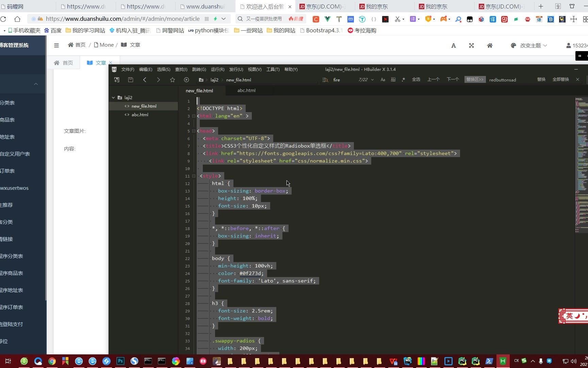Click 上一个 to find previous match
Viewport: 588px width, 368px height.
point(434,79)
